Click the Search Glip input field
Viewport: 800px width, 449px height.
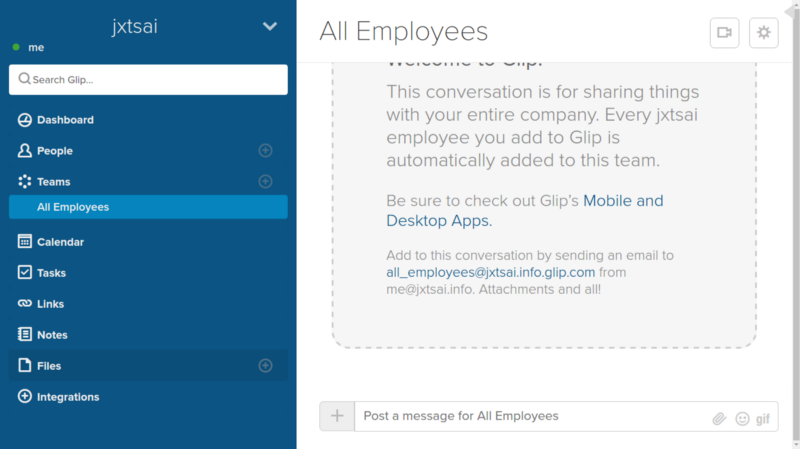[148, 80]
